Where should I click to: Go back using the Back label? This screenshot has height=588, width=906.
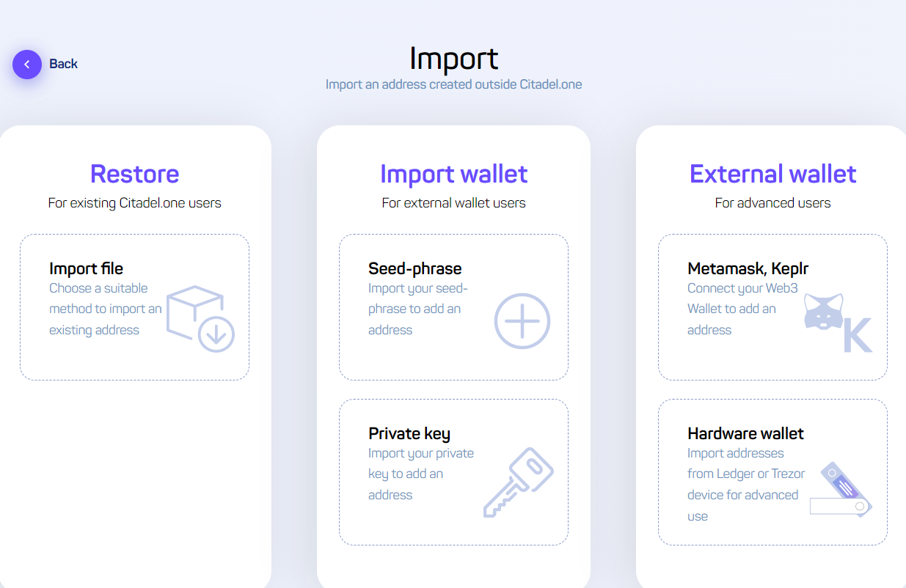click(63, 64)
